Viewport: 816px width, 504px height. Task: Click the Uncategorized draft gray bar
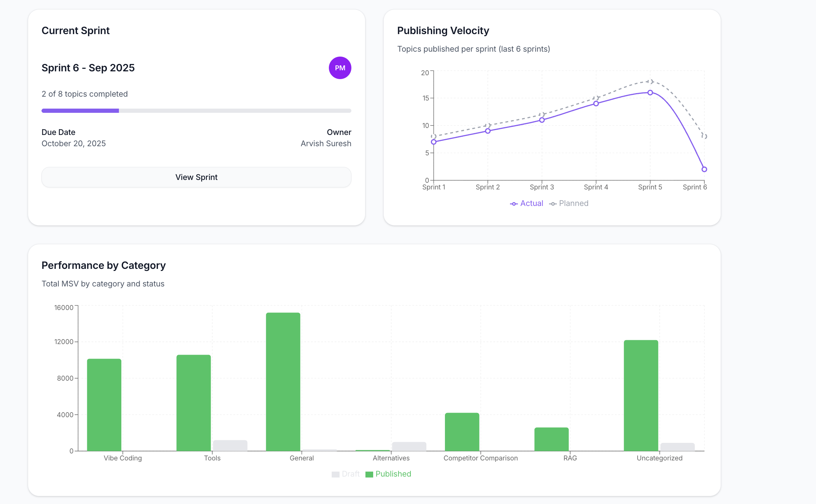coord(677,447)
